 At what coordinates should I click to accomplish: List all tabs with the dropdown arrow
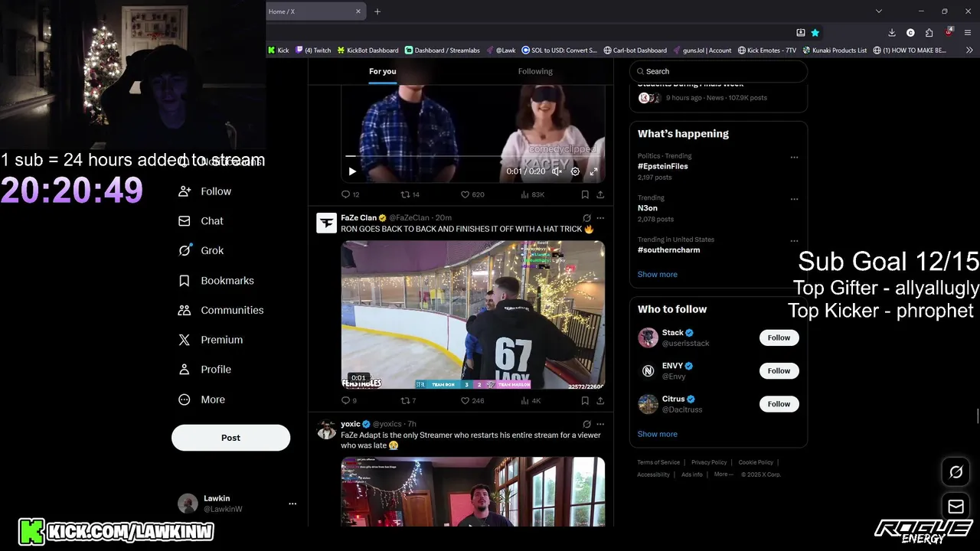point(879,11)
